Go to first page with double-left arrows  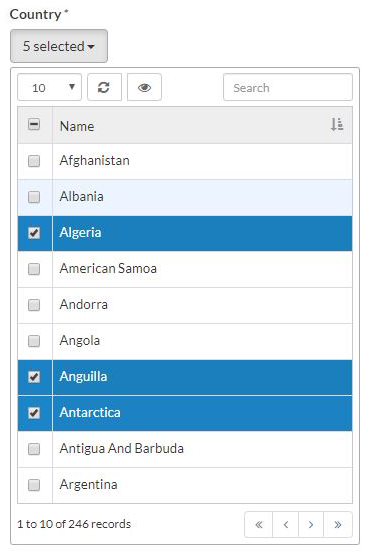click(x=259, y=524)
